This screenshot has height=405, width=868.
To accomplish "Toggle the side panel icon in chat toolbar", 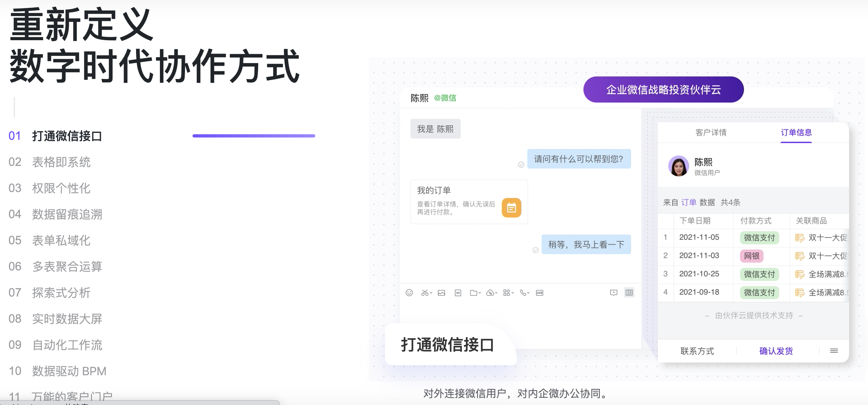I will [x=629, y=293].
